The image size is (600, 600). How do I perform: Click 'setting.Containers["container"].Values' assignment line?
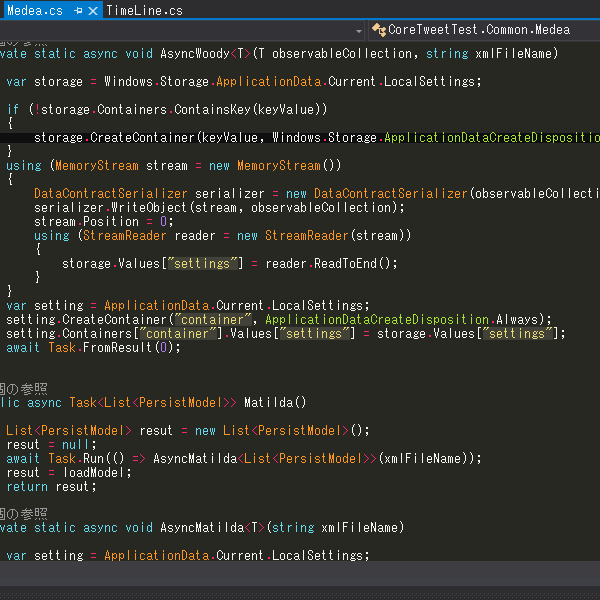point(286,333)
